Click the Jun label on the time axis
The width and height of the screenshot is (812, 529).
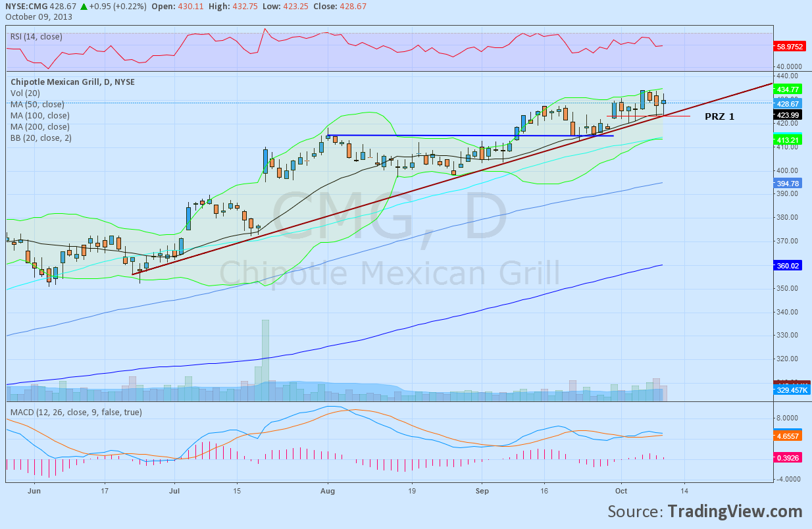click(36, 490)
